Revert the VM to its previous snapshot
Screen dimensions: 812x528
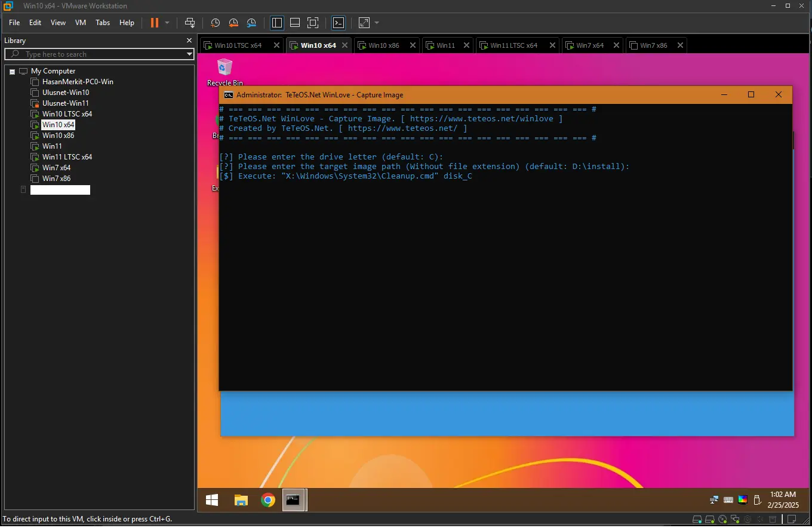tap(233, 23)
